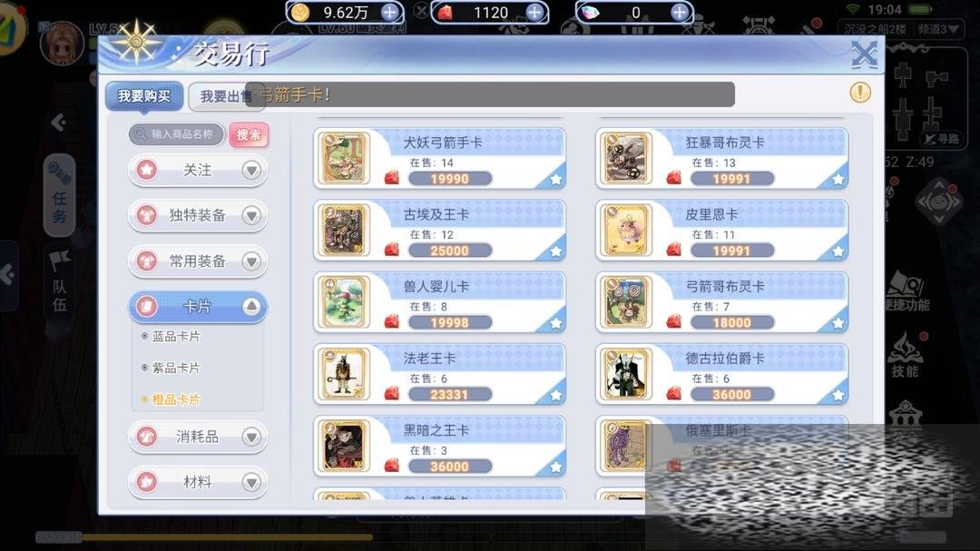Viewport: 980px width, 551px height.
Task: Favorite the 犬妖弓箭手卡 star toggle
Action: coord(555,180)
